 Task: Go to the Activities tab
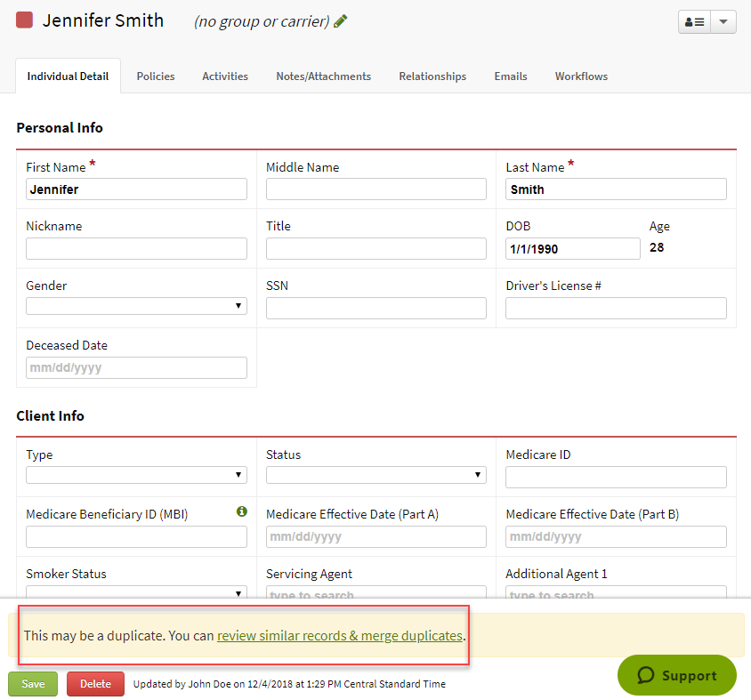(x=225, y=76)
